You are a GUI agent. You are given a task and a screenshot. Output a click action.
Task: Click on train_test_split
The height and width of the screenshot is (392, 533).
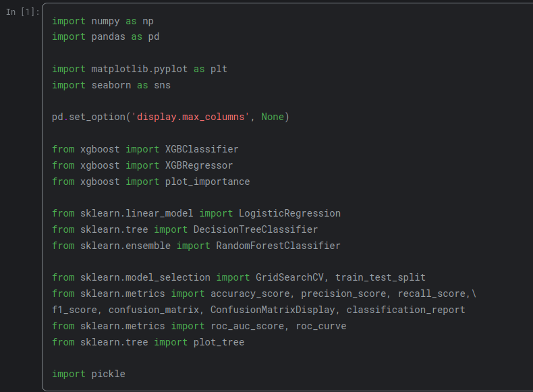pos(381,277)
